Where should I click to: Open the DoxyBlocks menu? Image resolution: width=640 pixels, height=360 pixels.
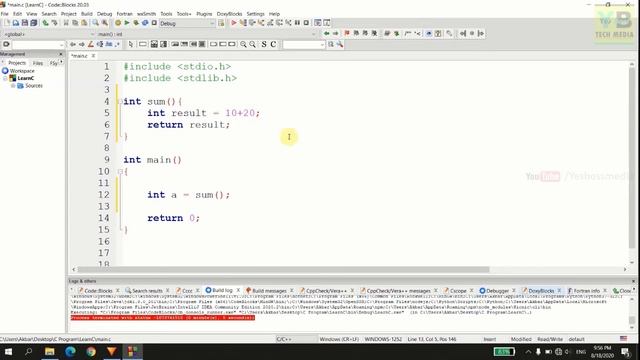tap(229, 14)
